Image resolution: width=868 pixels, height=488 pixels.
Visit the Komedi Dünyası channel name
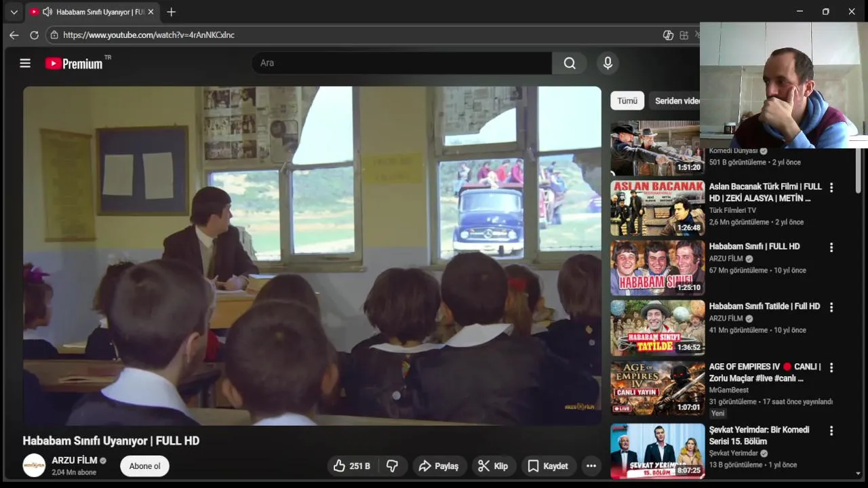[733, 151]
